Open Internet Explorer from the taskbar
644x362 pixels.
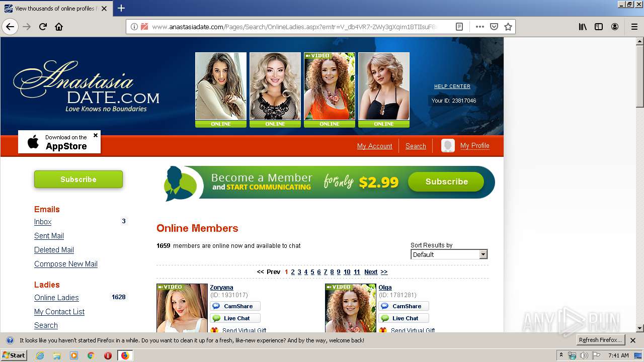pyautogui.click(x=40, y=355)
